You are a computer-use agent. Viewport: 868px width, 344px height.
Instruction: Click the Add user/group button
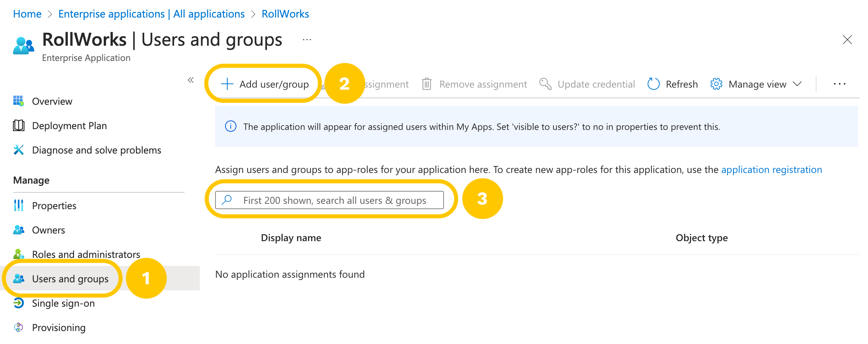tap(265, 84)
